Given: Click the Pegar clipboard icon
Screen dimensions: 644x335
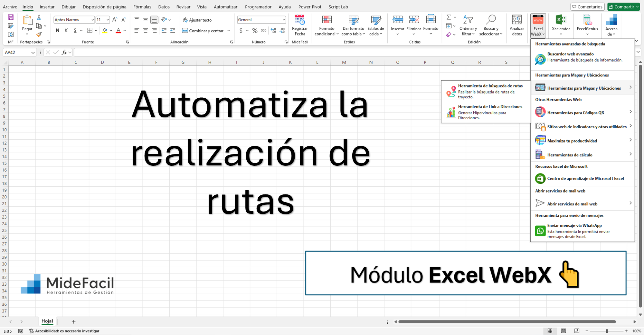Looking at the screenshot, I should [x=27, y=21].
